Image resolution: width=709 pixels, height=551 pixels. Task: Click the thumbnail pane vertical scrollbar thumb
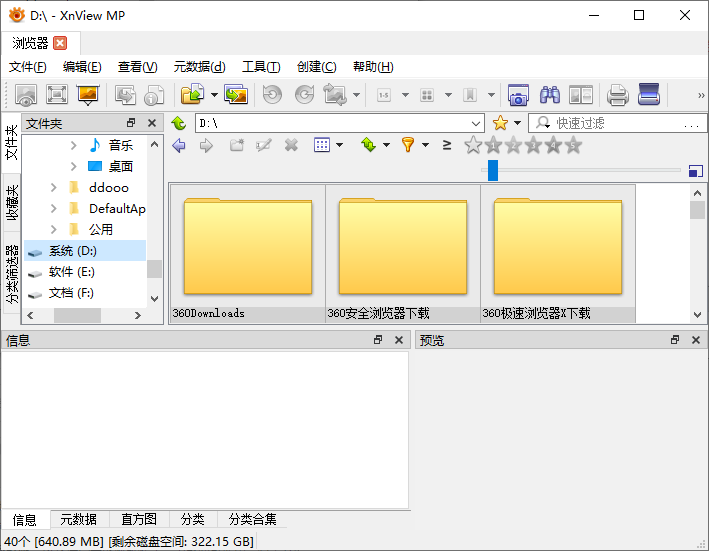click(697, 211)
